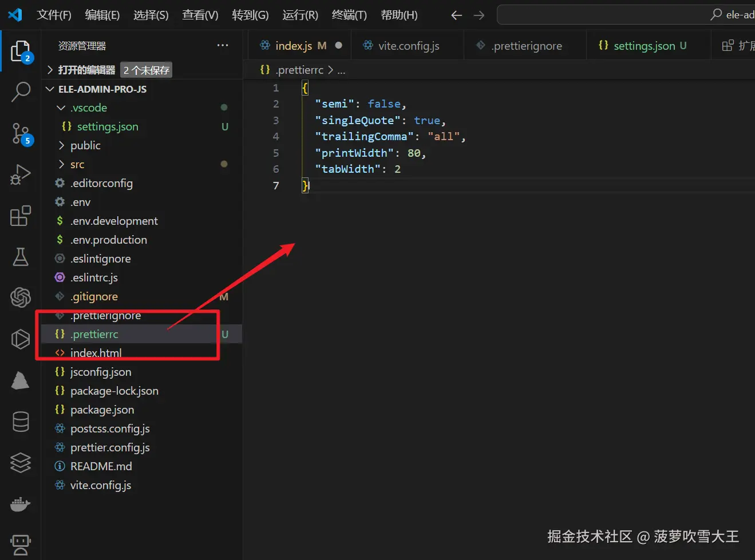The width and height of the screenshot is (755, 560).
Task: Open the Search view icon
Action: (x=21, y=92)
